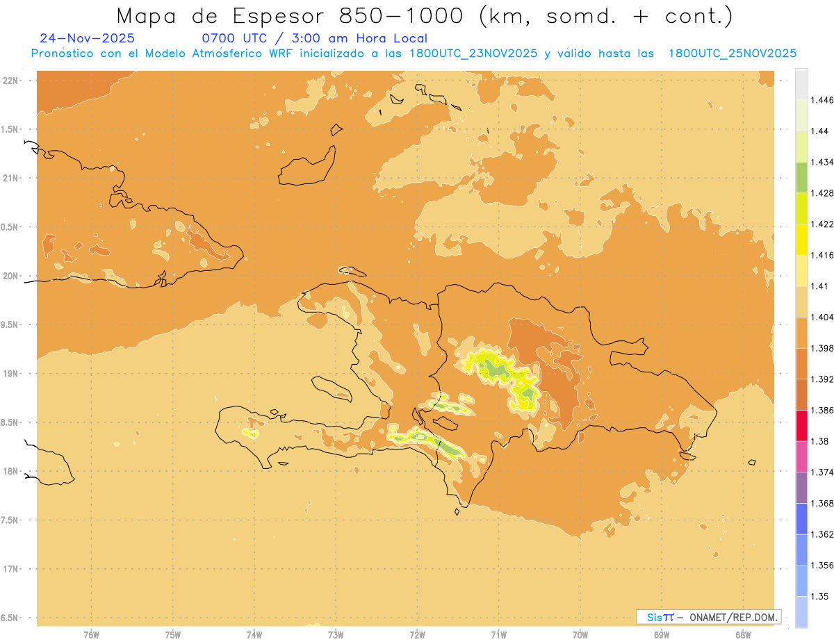Click the latitude label '19N'
Screen dimensions: 834x644
pos(12,373)
